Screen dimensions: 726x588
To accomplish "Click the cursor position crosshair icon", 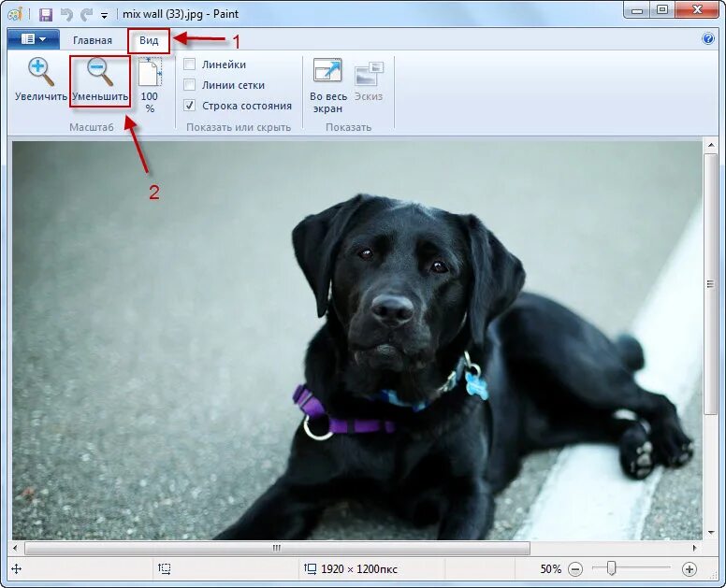I will (x=16, y=569).
